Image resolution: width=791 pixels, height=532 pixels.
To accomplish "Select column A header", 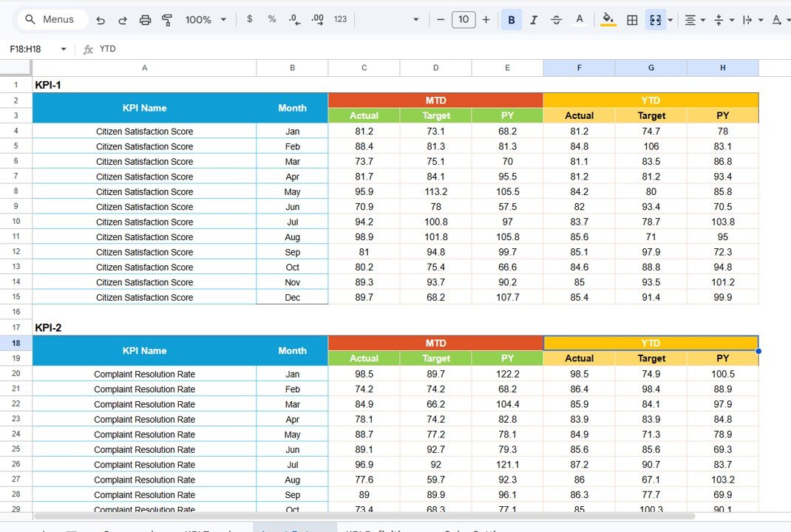I will pyautogui.click(x=144, y=68).
